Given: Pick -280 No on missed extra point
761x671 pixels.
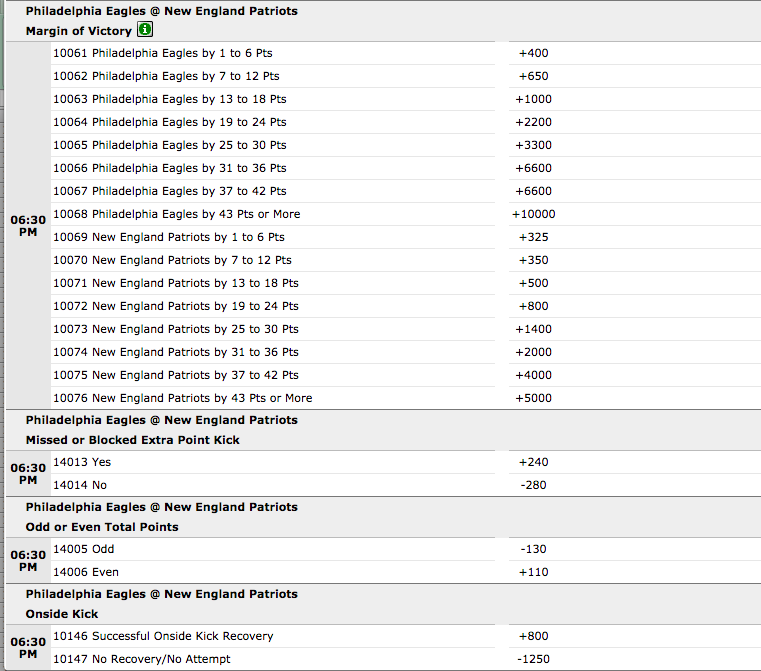Looking at the screenshot, I should click(x=533, y=485).
